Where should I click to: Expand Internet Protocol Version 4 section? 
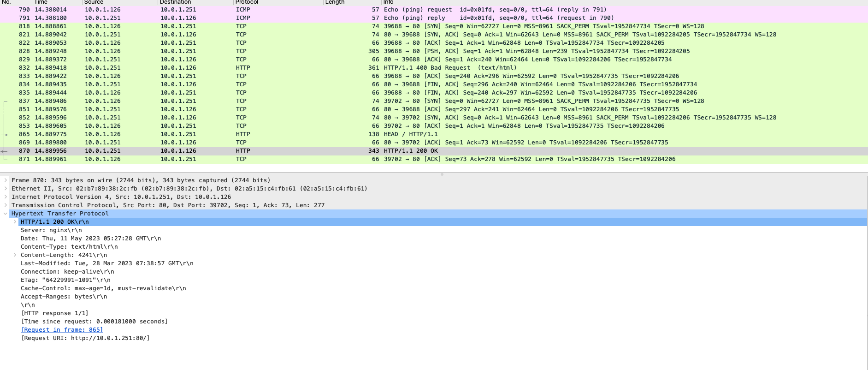point(6,197)
